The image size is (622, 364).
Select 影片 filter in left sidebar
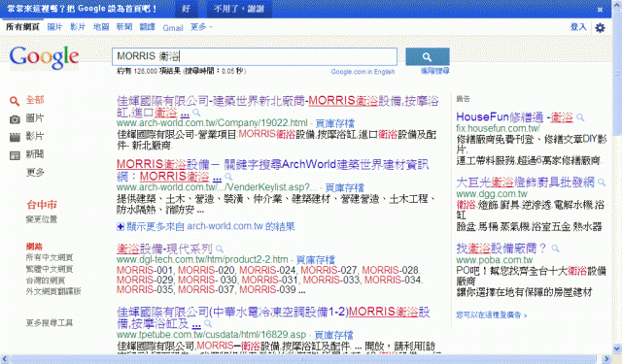coord(35,136)
